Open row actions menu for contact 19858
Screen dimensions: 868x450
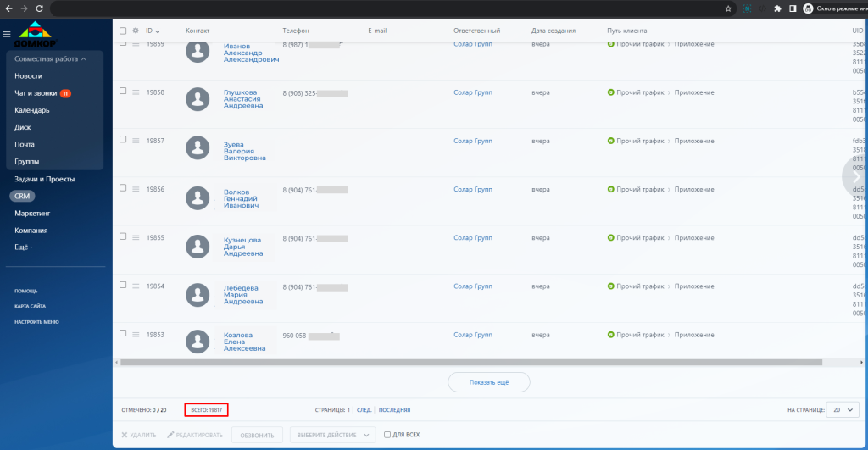(136, 92)
